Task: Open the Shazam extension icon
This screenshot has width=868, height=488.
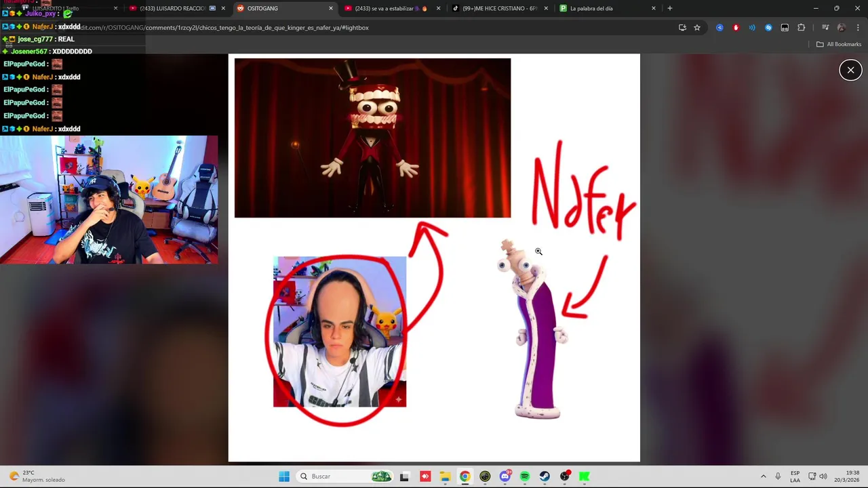Action: pos(768,28)
